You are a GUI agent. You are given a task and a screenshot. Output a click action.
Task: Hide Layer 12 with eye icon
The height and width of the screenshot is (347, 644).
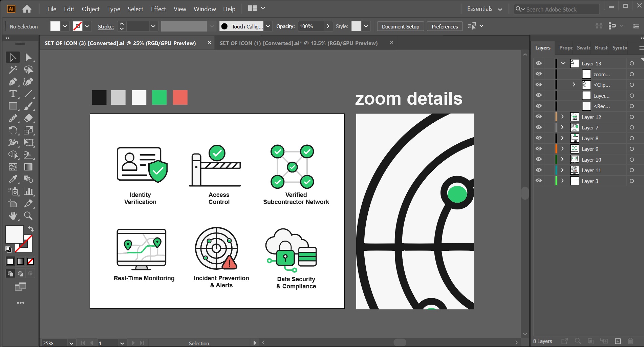tap(538, 117)
